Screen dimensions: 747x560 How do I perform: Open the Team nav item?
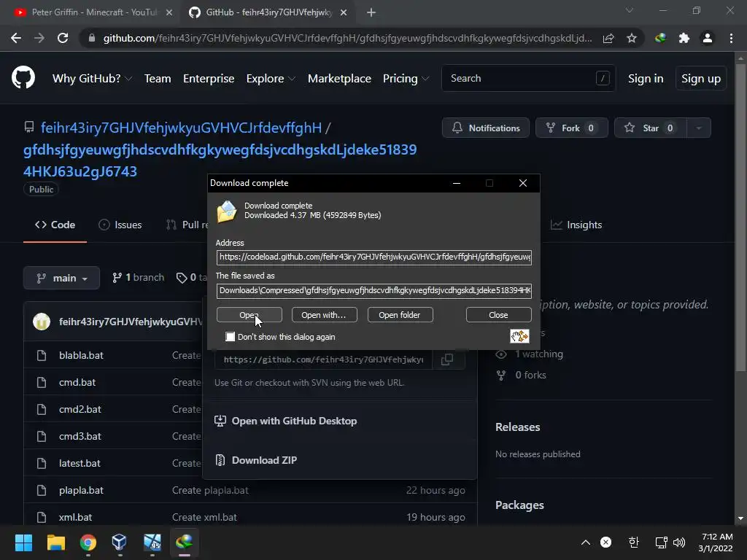[158, 79]
